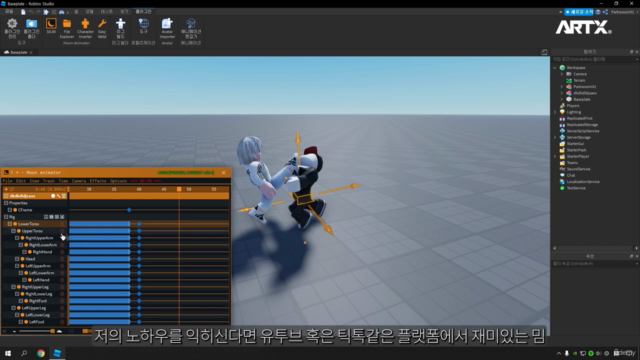Open the plugins folder icon
The image size is (640, 360).
click(31, 24)
